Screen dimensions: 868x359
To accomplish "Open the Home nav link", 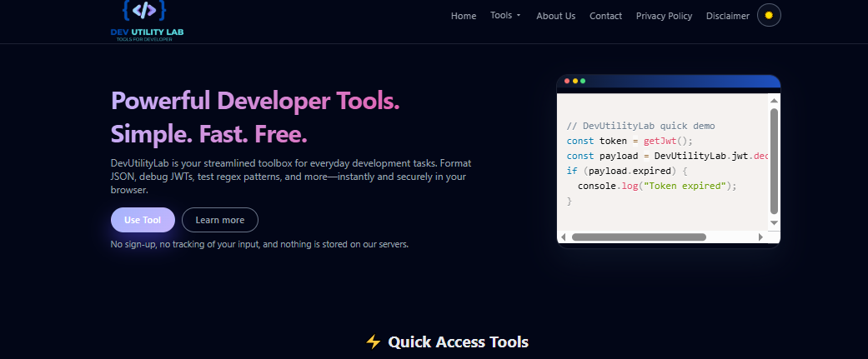I will click(x=464, y=16).
